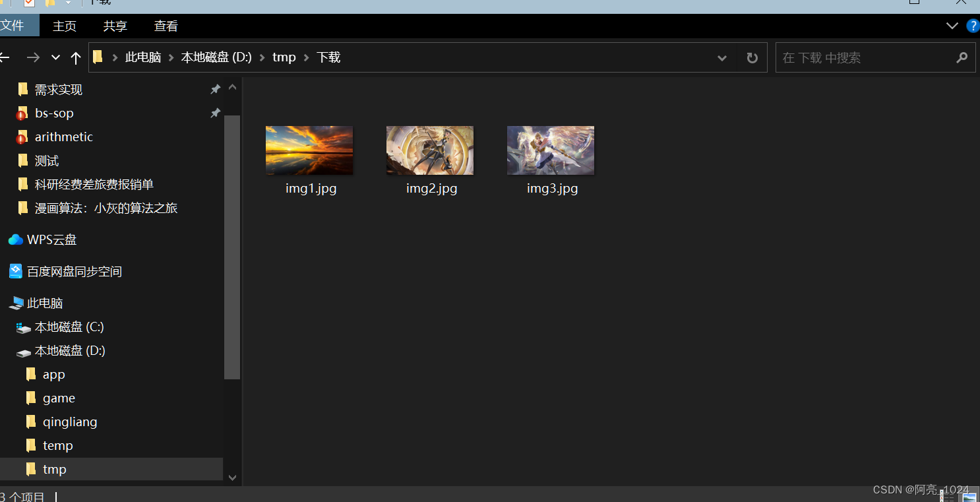Open chevron after 本地磁盘 (D:) breadcrumb

262,57
